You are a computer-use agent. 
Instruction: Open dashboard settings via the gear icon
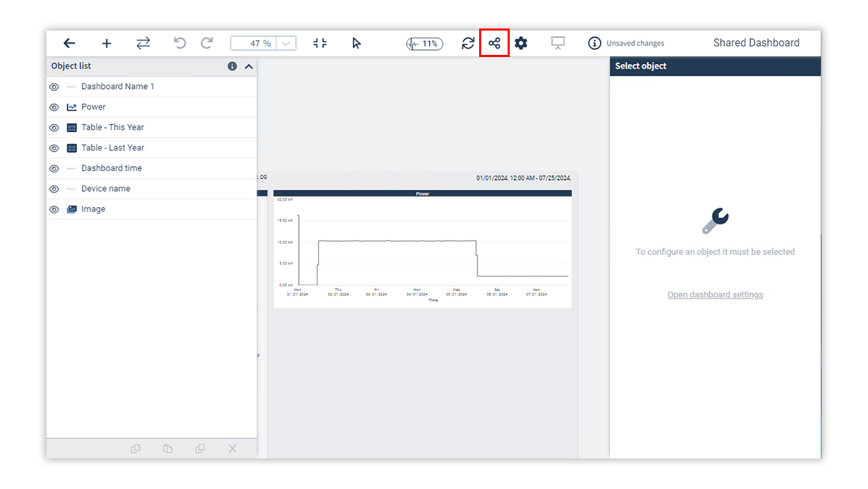coord(521,42)
